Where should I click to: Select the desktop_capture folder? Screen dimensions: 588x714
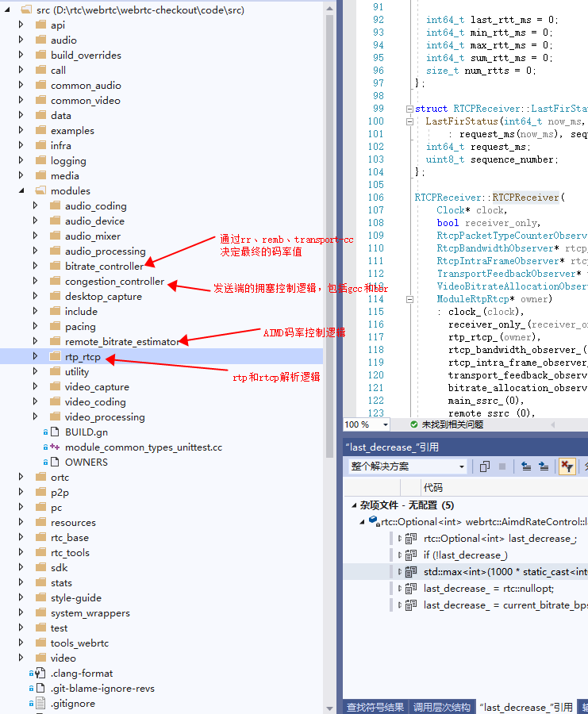[103, 297]
